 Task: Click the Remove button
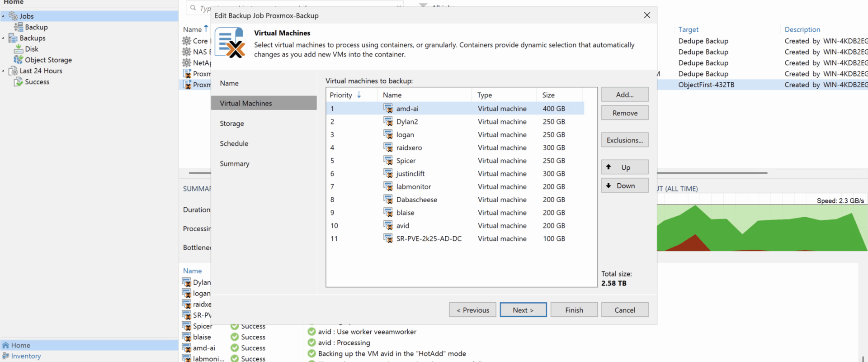click(625, 113)
